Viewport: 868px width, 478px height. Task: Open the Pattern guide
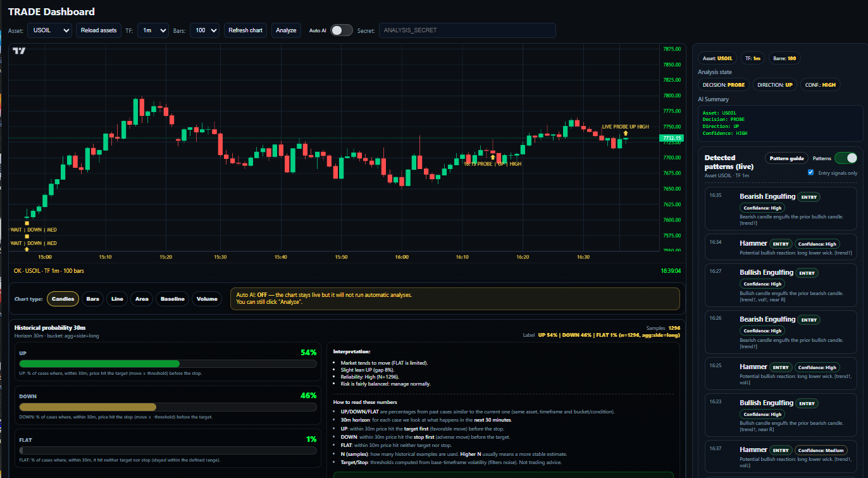click(786, 158)
